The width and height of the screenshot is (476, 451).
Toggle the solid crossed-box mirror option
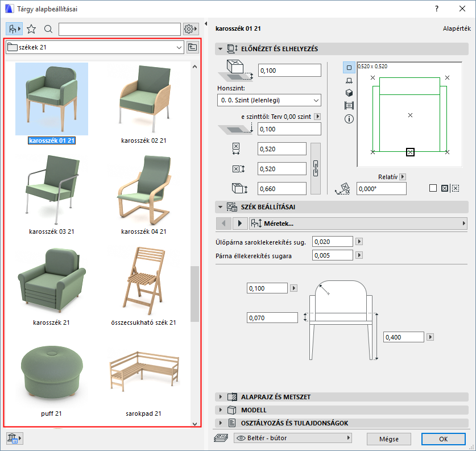click(x=445, y=188)
